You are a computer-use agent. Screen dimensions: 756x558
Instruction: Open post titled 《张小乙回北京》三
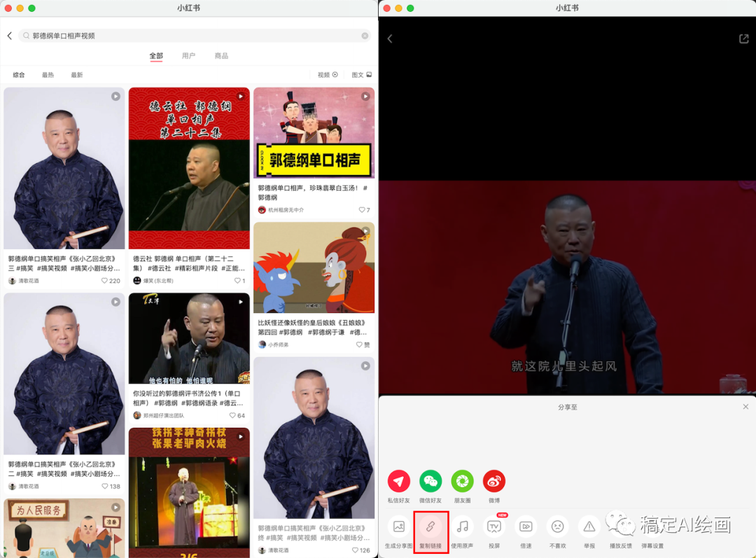64,263
